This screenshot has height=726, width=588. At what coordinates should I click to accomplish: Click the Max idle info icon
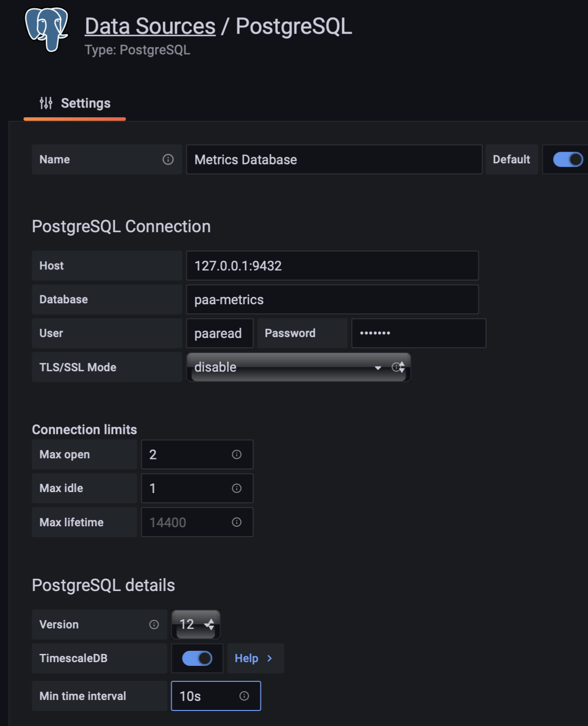[237, 488]
